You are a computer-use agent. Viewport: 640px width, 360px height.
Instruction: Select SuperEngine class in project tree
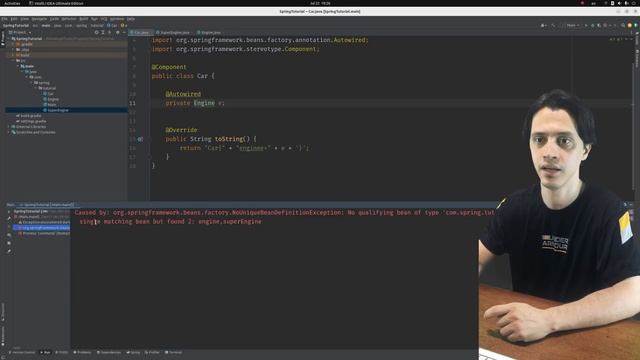point(56,110)
